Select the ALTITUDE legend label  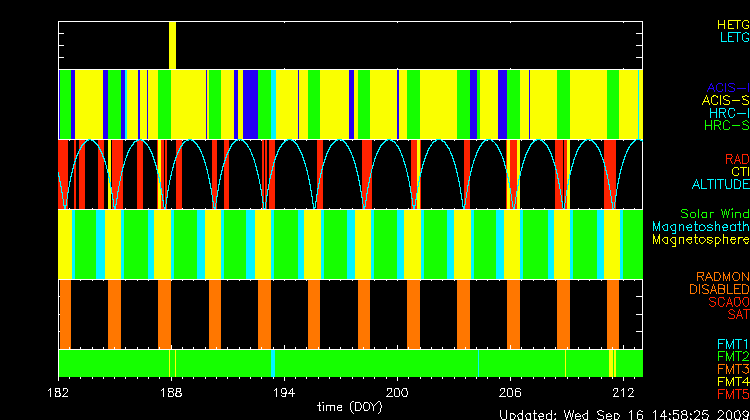[720, 185]
